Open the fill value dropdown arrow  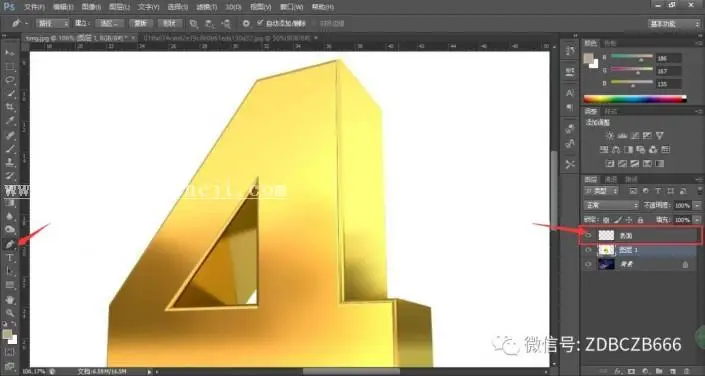pyautogui.click(x=696, y=219)
